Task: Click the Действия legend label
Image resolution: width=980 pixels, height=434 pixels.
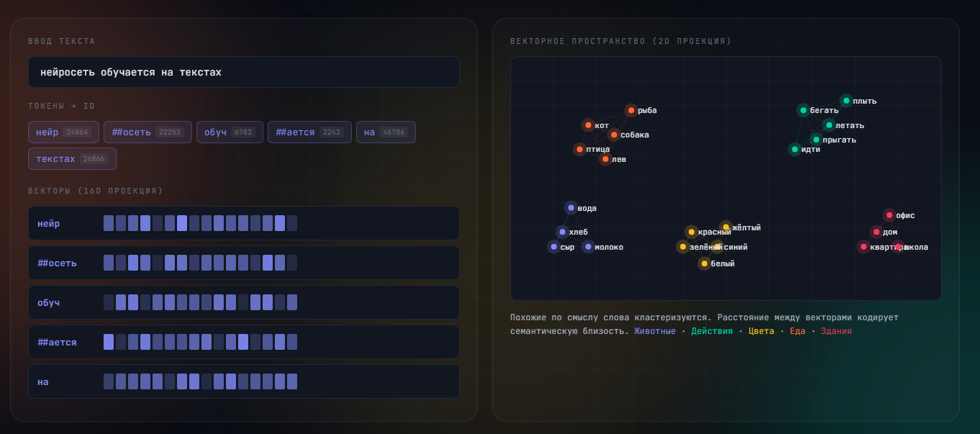Action: [712, 331]
